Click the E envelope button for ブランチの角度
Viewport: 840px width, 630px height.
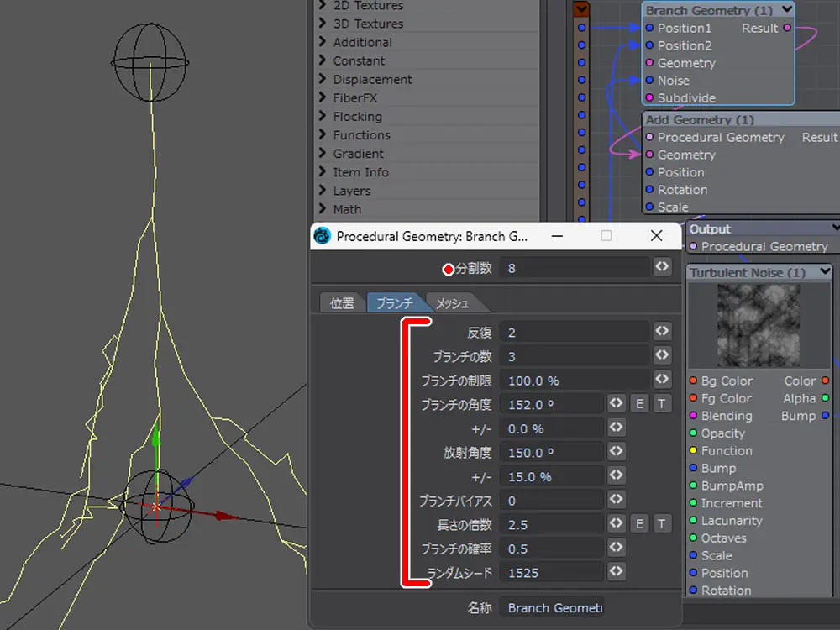coord(639,404)
